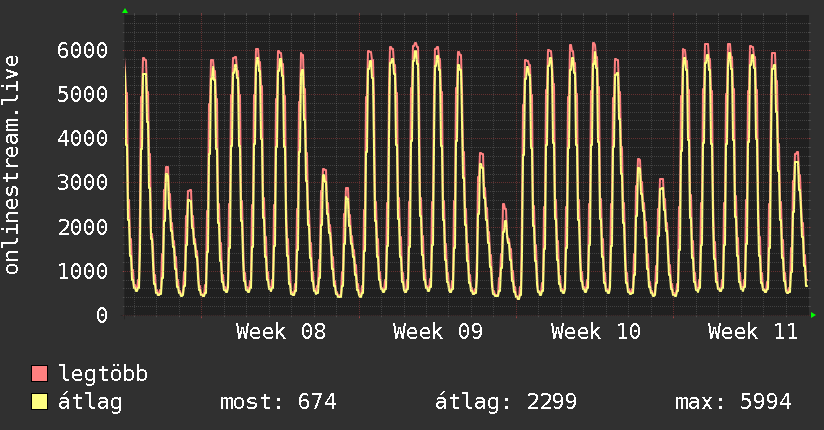Click the 'most: 674' current value

click(278, 402)
